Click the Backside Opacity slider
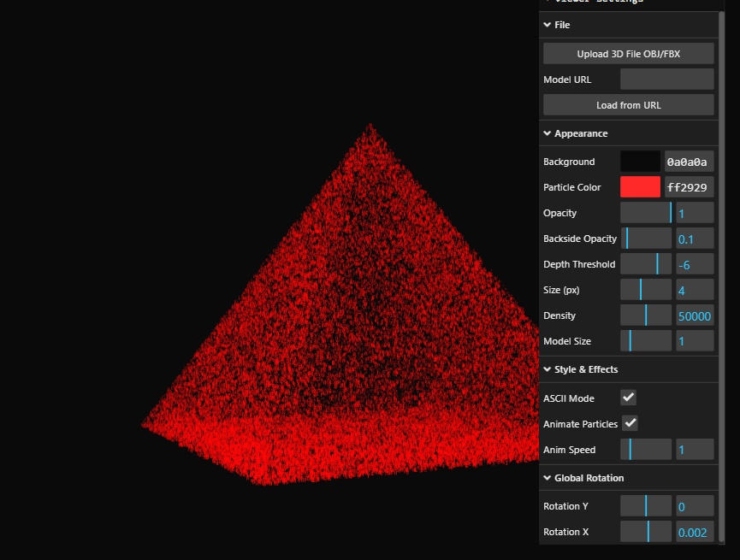 pos(646,239)
